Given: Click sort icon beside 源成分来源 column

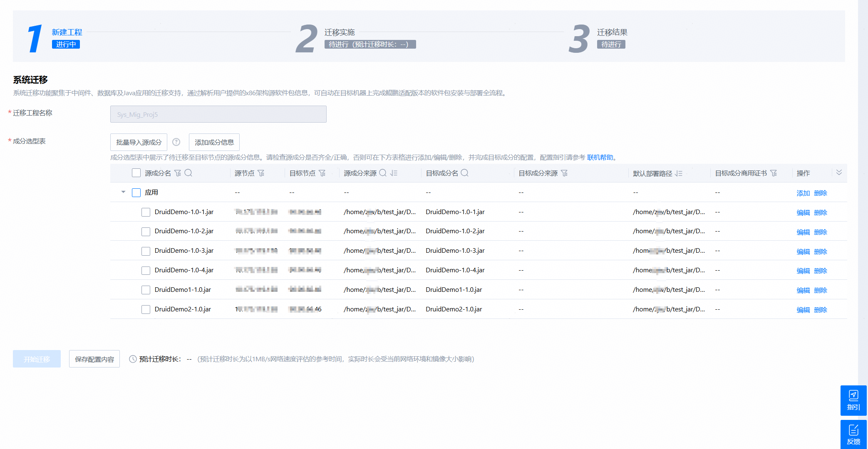Looking at the screenshot, I should coord(394,173).
